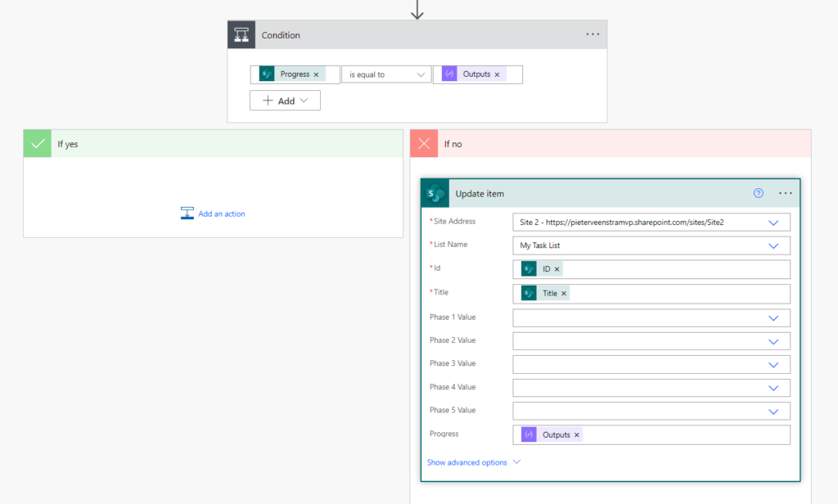
Task: Click the chevron on the Add button
Action: (304, 101)
